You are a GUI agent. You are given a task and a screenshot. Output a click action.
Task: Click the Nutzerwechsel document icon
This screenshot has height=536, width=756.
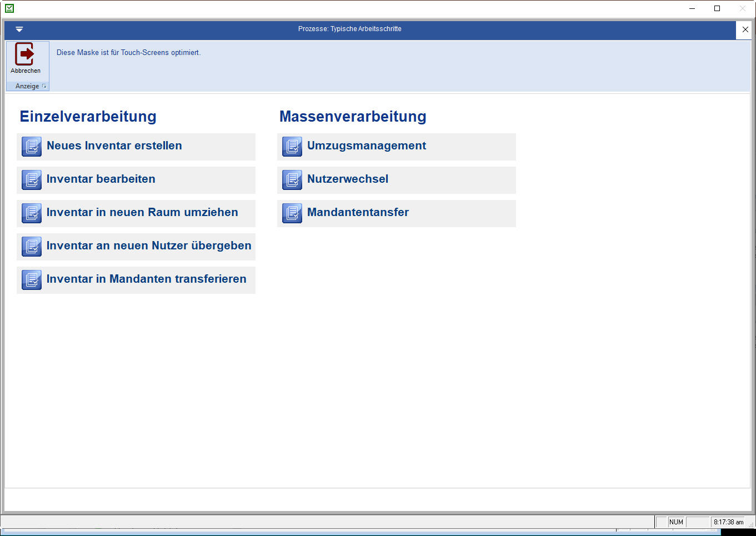click(292, 180)
